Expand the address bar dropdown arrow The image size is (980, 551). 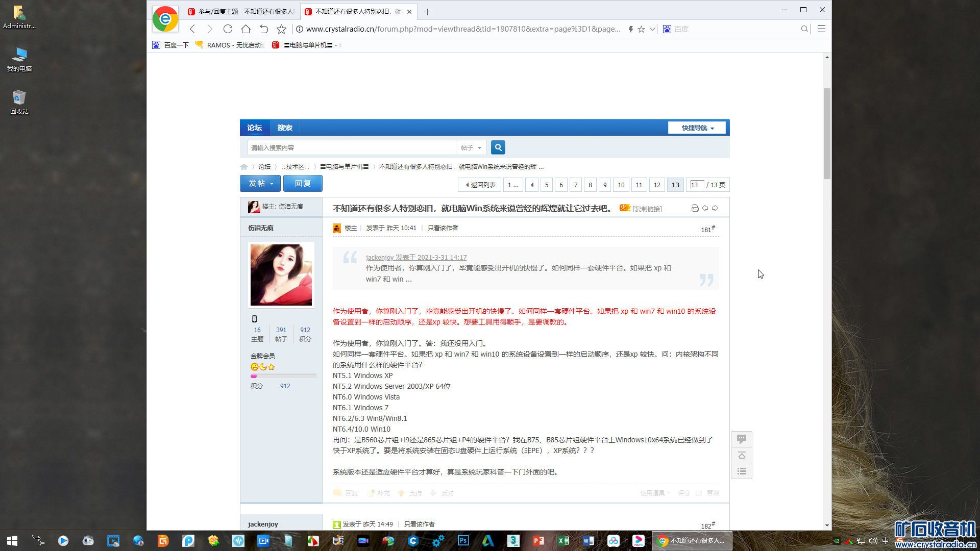click(652, 29)
